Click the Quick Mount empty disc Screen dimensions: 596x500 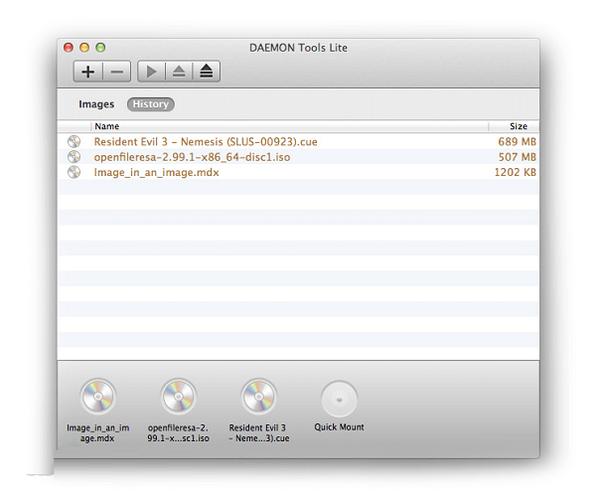point(339,399)
